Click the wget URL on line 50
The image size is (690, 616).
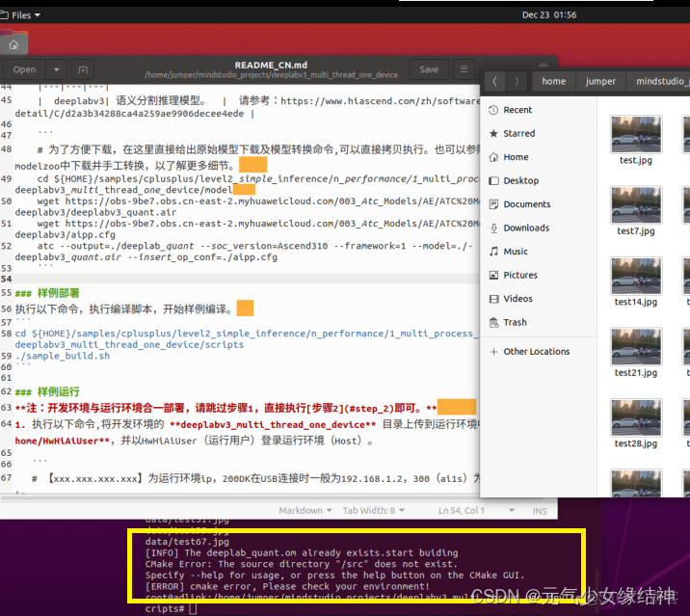[273, 201]
